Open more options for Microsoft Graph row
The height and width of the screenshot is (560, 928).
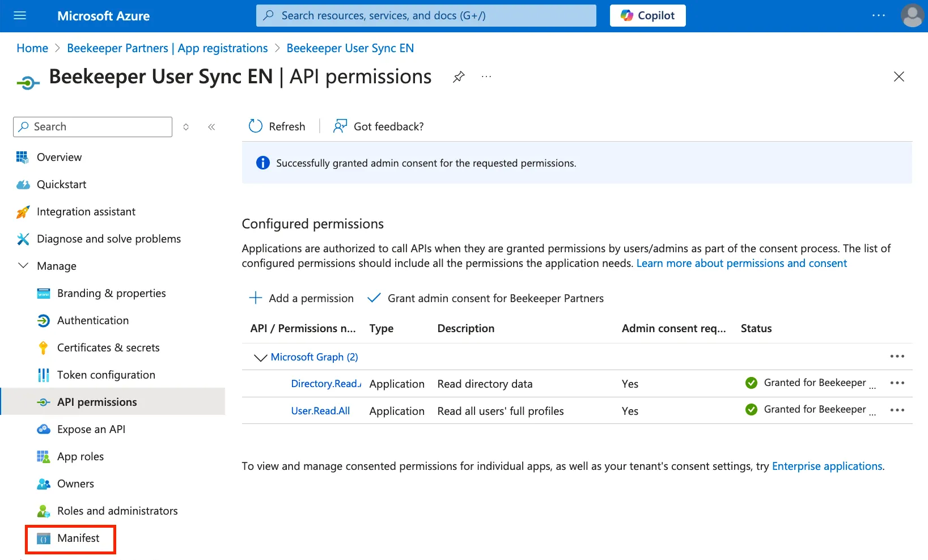pos(897,357)
